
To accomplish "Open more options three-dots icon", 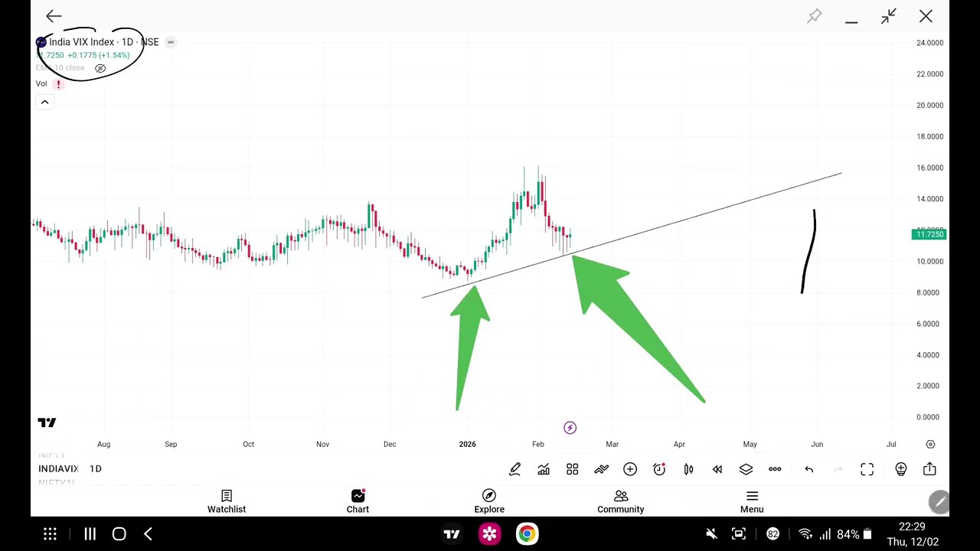I will (x=775, y=469).
